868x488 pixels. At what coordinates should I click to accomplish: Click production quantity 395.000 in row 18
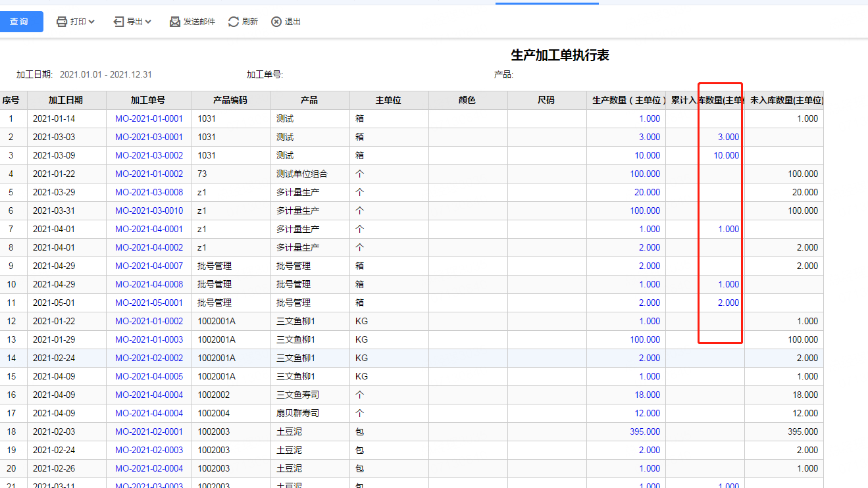[645, 432]
